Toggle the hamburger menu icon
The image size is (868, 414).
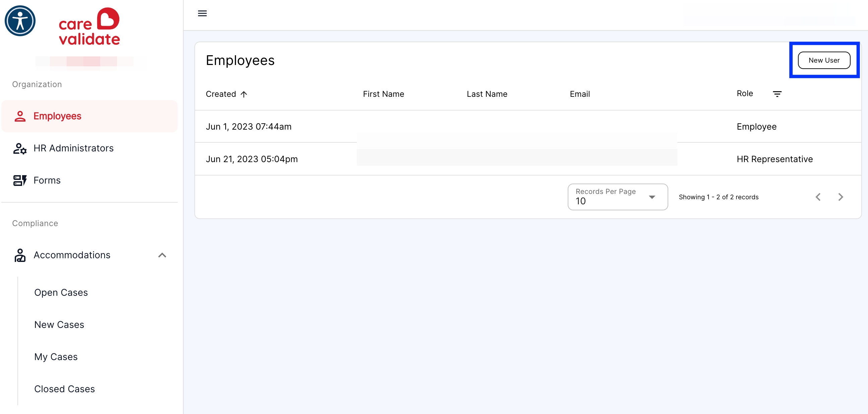pyautogui.click(x=202, y=13)
